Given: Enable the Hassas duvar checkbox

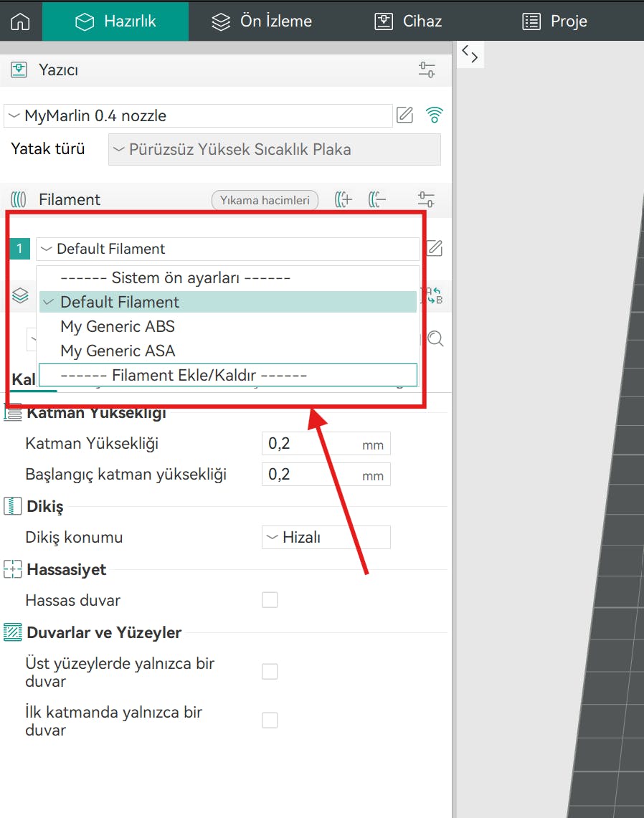Looking at the screenshot, I should (x=270, y=600).
